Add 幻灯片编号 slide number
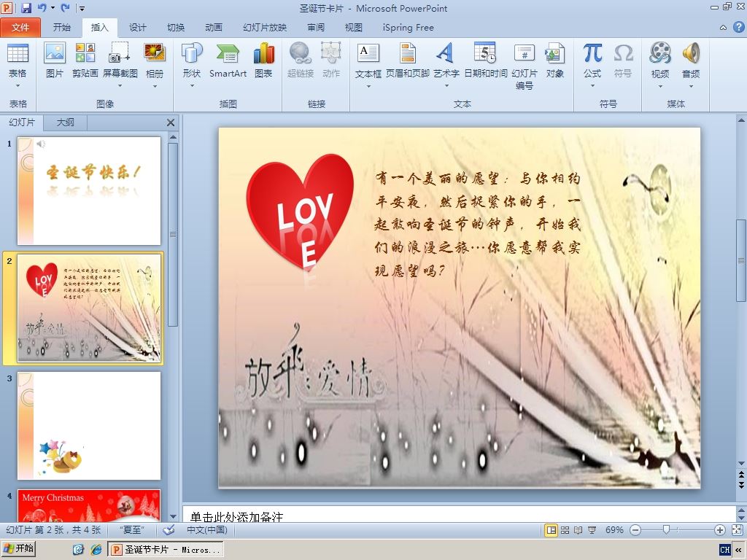Viewport: 747px width, 560px height. click(x=524, y=66)
